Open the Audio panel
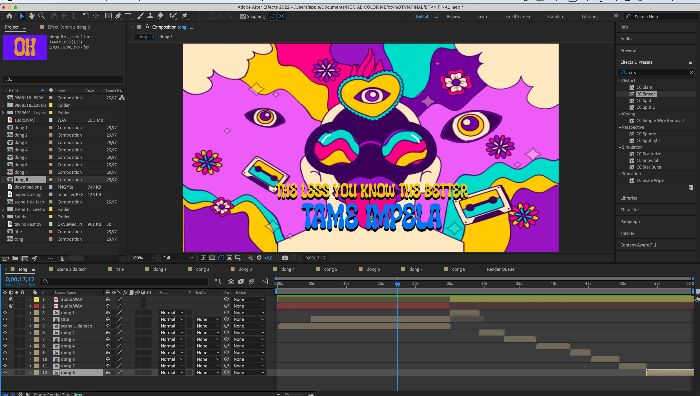The height and width of the screenshot is (396, 700). pos(626,39)
